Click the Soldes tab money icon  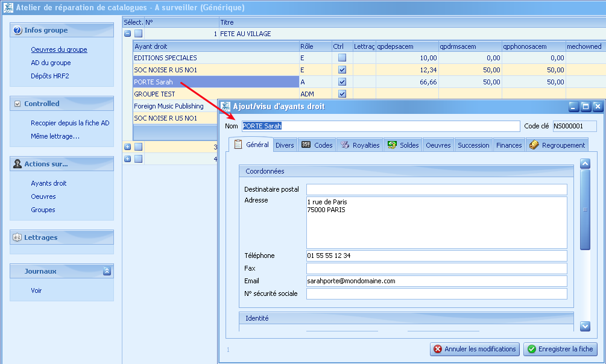(x=392, y=145)
